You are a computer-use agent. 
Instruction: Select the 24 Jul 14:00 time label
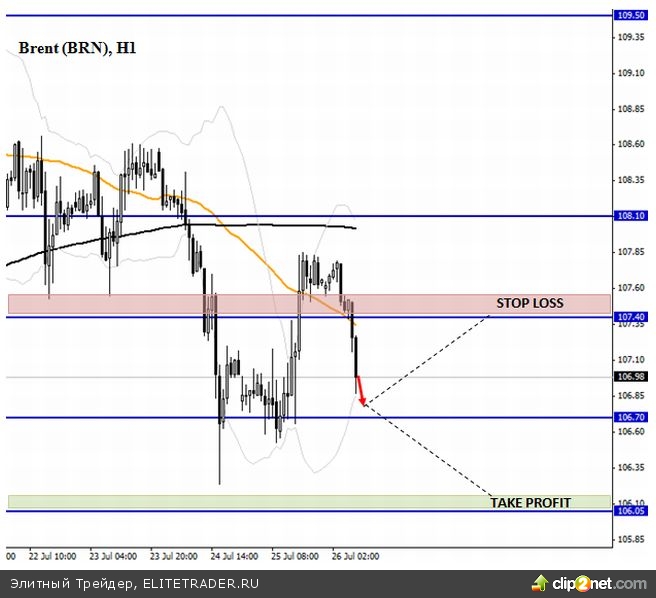(x=233, y=555)
